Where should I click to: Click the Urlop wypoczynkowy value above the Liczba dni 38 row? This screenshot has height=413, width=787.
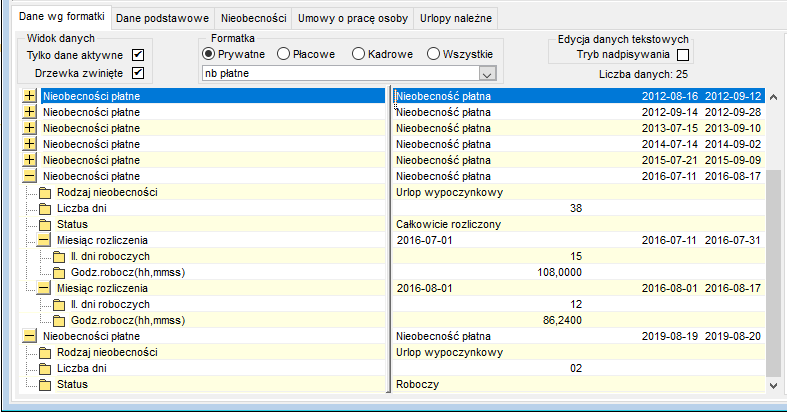tap(449, 192)
